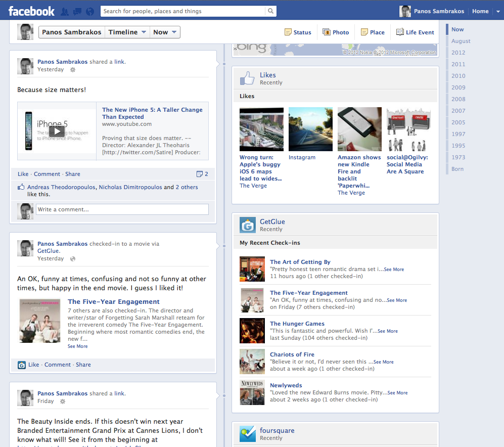
Task: Click the search magnifier button
Action: point(270,11)
